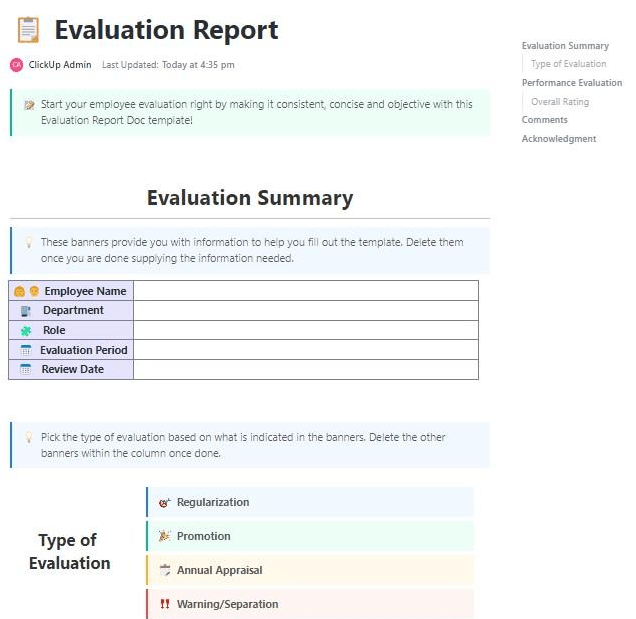Click the Evaluation Period label cell

coord(71,350)
